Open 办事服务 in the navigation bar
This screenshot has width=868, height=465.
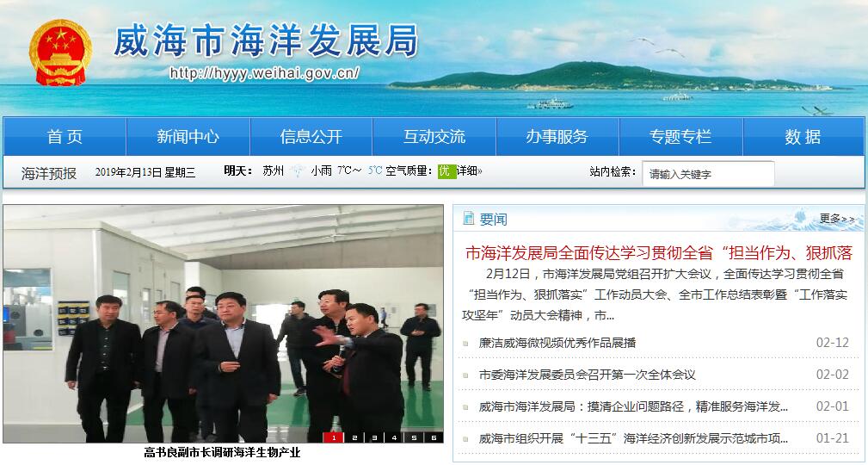tap(557, 136)
